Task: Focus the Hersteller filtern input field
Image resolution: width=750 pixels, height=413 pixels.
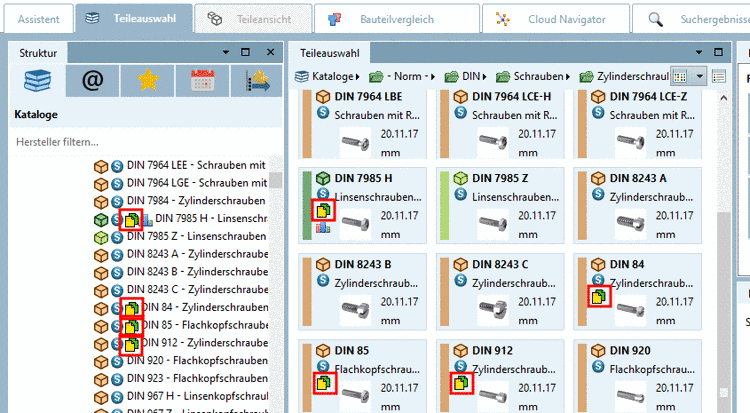Action: [146, 142]
